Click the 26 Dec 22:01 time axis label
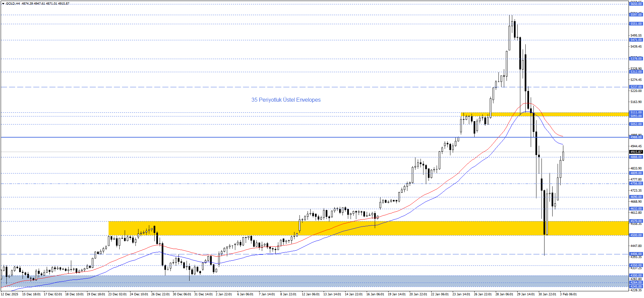 click(160, 294)
